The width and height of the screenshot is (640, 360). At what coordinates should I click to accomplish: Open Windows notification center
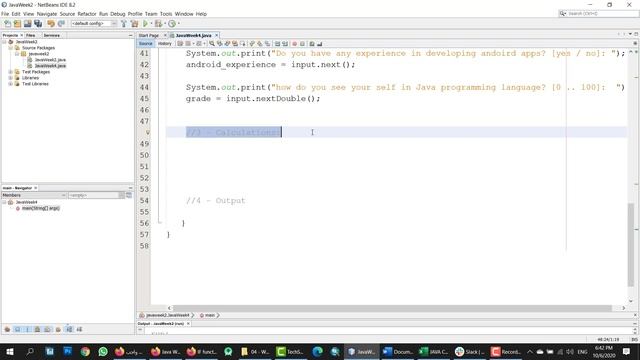pyautogui.click(x=627, y=351)
